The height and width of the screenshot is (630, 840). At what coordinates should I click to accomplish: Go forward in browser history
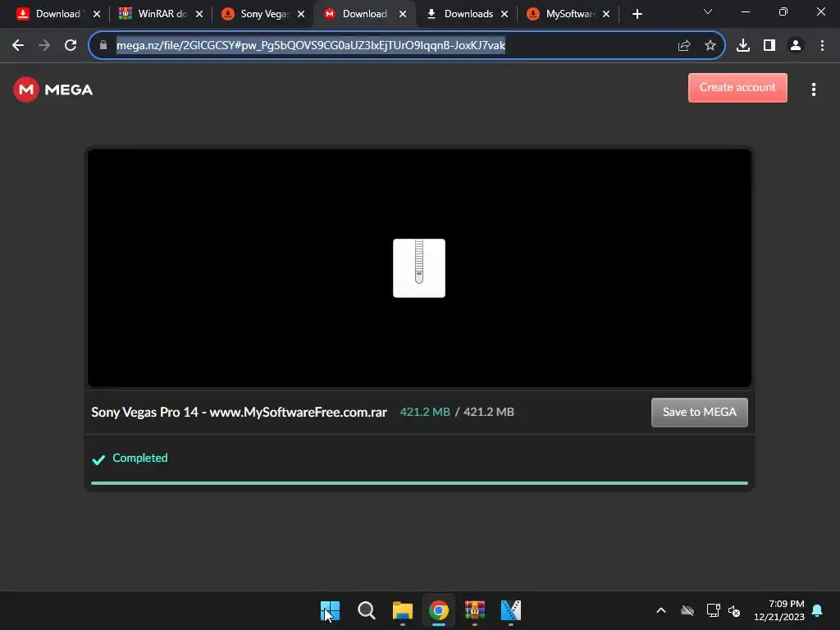tap(44, 45)
